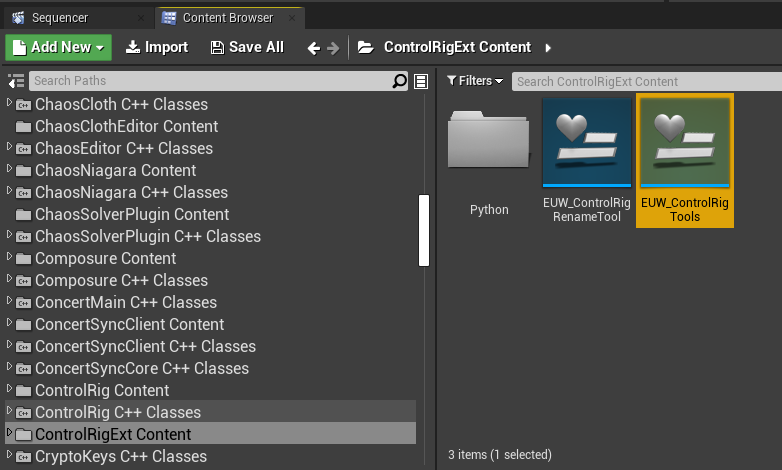Expand CryptoKeys C++ Classes
The width and height of the screenshot is (782, 470).
tap(9, 454)
